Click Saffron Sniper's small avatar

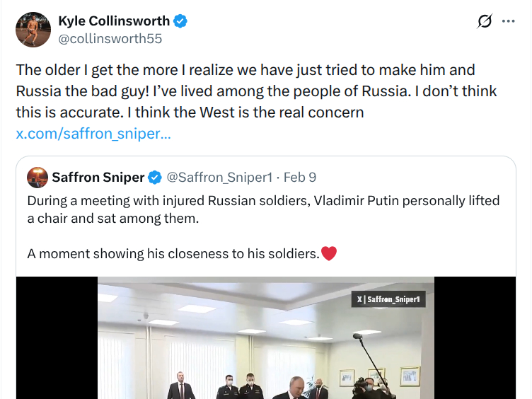coord(37,177)
